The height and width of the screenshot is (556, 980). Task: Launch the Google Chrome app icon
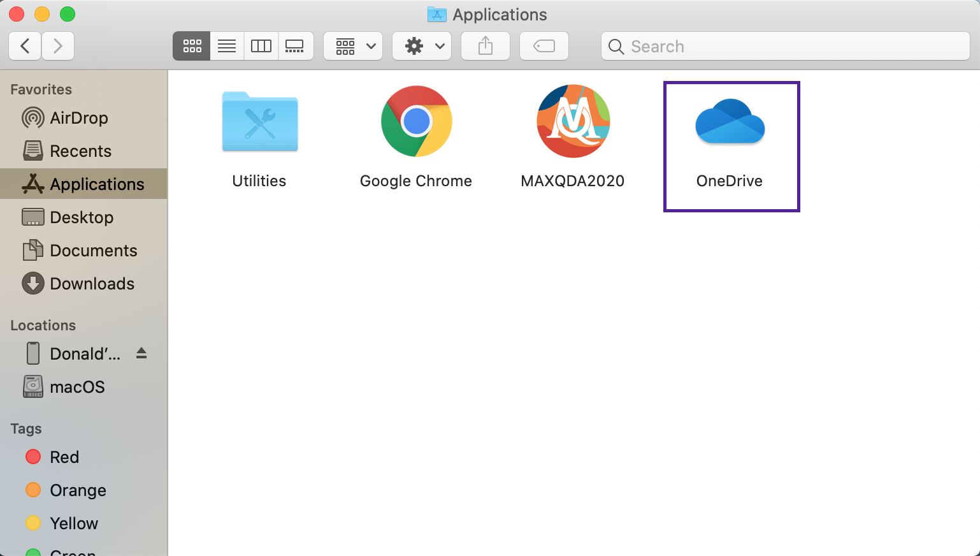(417, 121)
